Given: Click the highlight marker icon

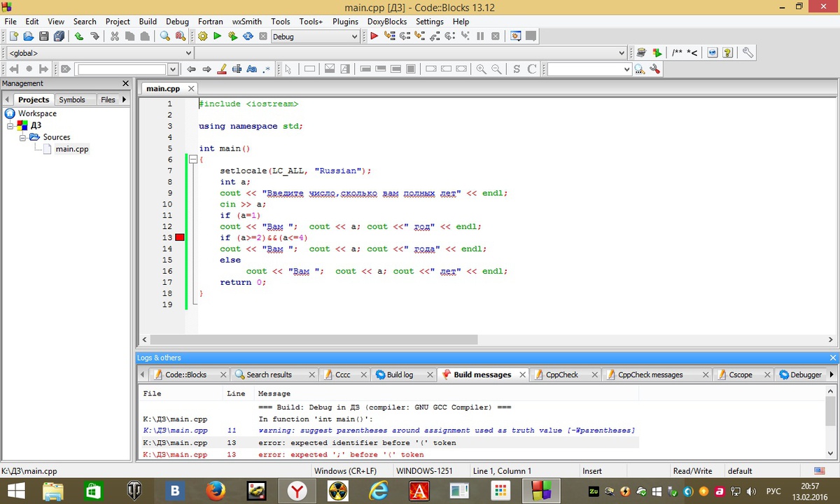Looking at the screenshot, I should point(222,69).
